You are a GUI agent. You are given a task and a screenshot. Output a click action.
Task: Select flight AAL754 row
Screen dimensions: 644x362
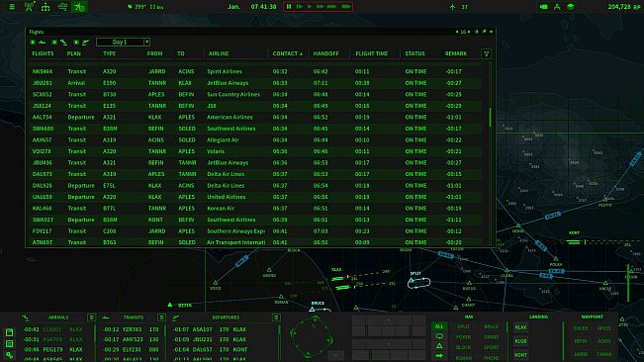click(255, 117)
